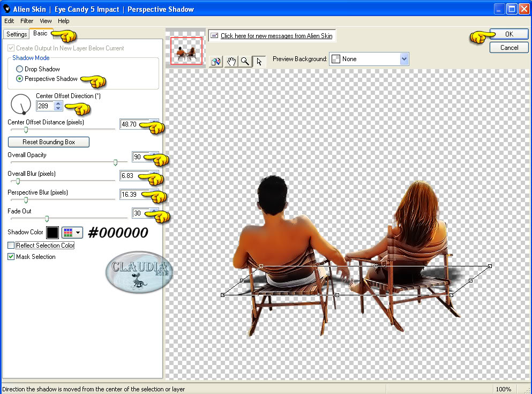The image size is (532, 394).
Task: Click the Overall Blur value field
Action: pos(135,176)
